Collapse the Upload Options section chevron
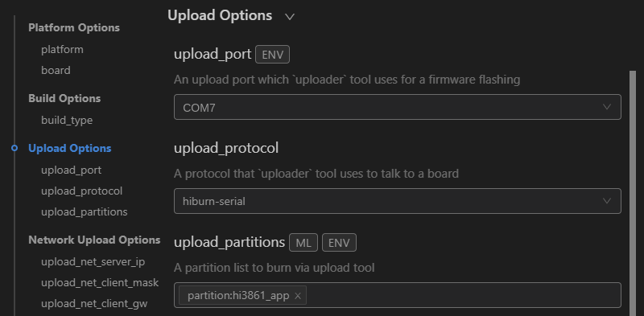Image resolution: width=644 pixels, height=316 pixels. coord(290,17)
